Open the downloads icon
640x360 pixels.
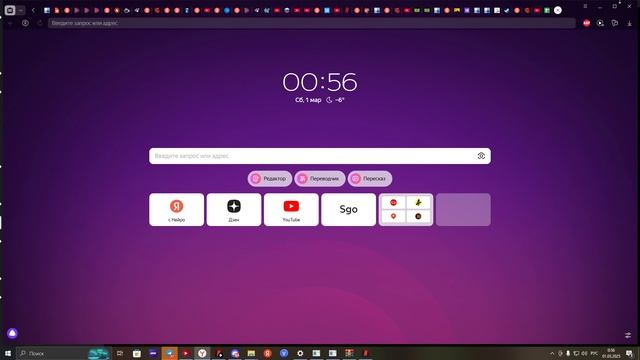pyautogui.click(x=629, y=23)
